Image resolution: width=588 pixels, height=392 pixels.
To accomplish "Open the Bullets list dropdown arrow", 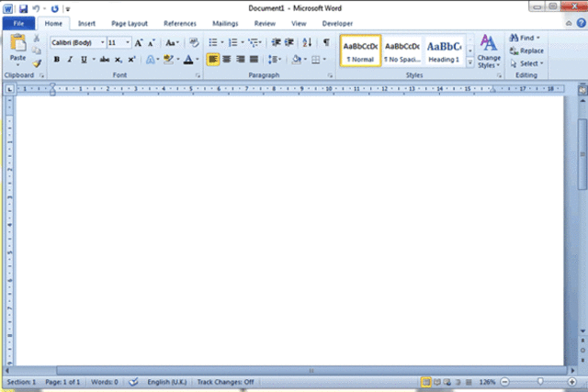I will (222, 42).
